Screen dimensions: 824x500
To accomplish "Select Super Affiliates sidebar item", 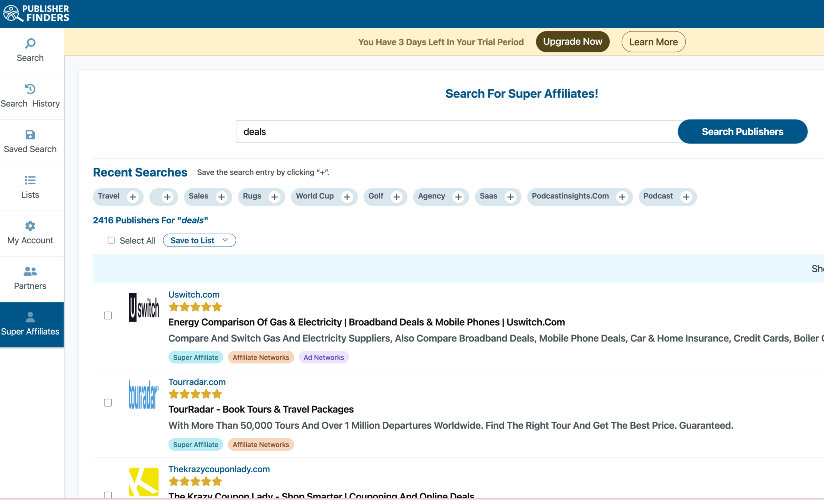I will (x=30, y=324).
